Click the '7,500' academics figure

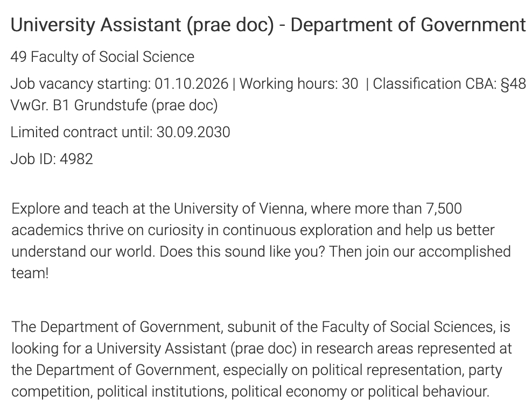(442, 208)
